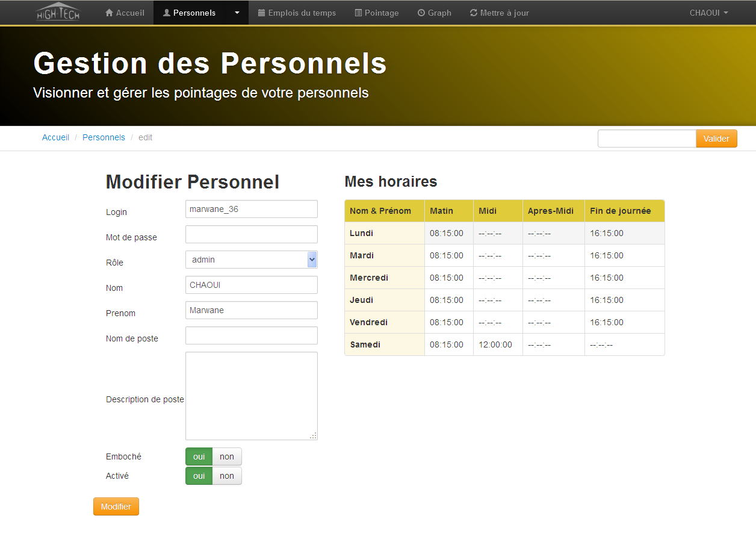Viewport: 756px width, 542px height.
Task: Set Emboché to non
Action: [x=227, y=456]
